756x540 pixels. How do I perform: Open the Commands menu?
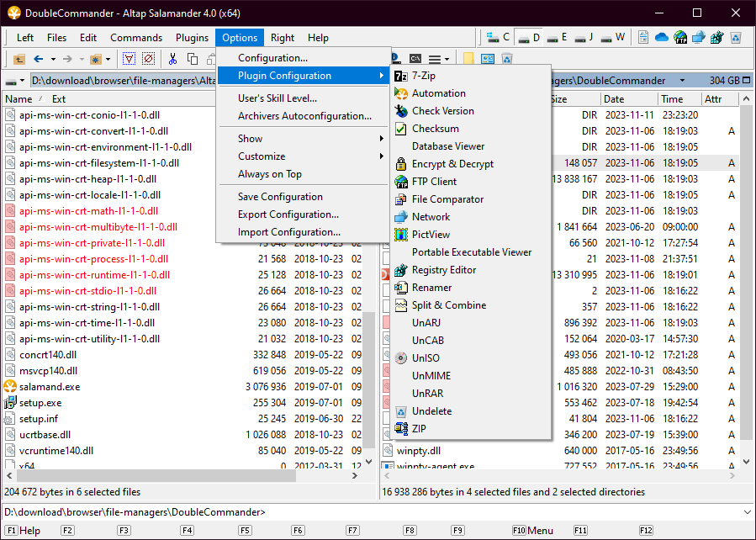[x=136, y=38]
